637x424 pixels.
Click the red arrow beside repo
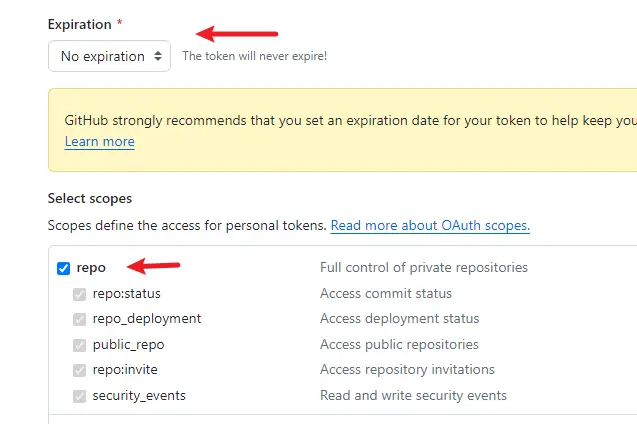tap(158, 266)
